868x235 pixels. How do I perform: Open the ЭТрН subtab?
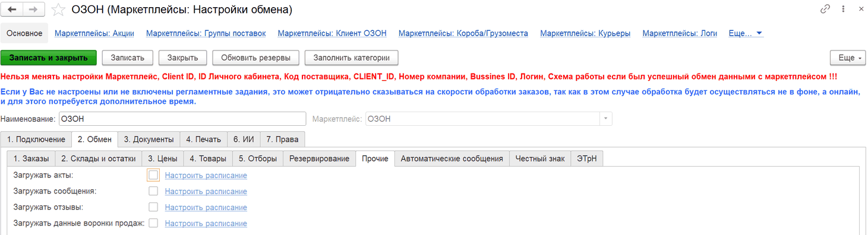click(587, 158)
